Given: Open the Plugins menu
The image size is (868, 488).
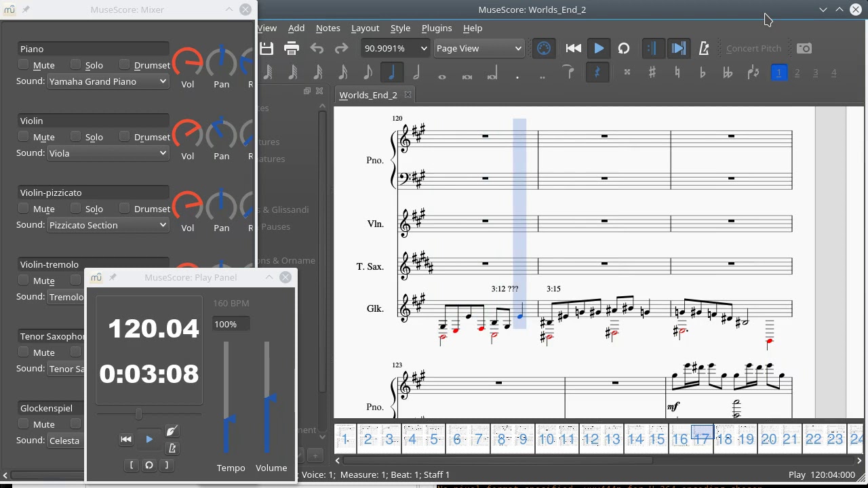Looking at the screenshot, I should click(x=437, y=28).
